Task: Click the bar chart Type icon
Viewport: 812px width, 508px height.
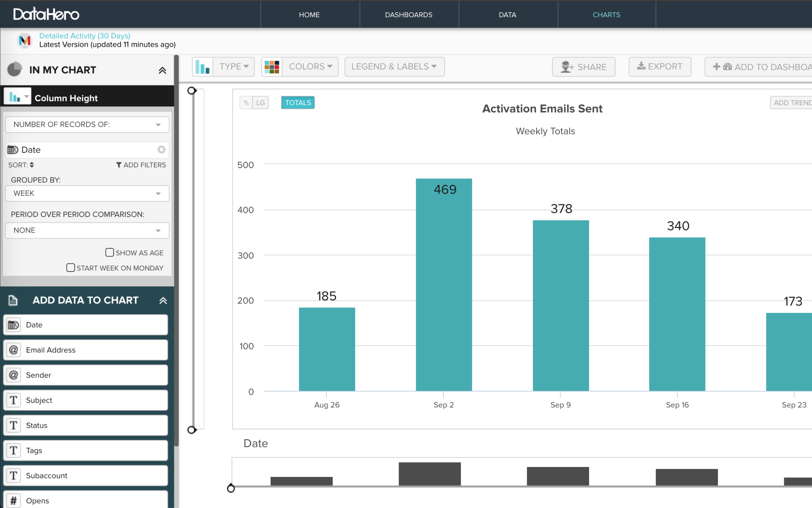Action: 202,67
